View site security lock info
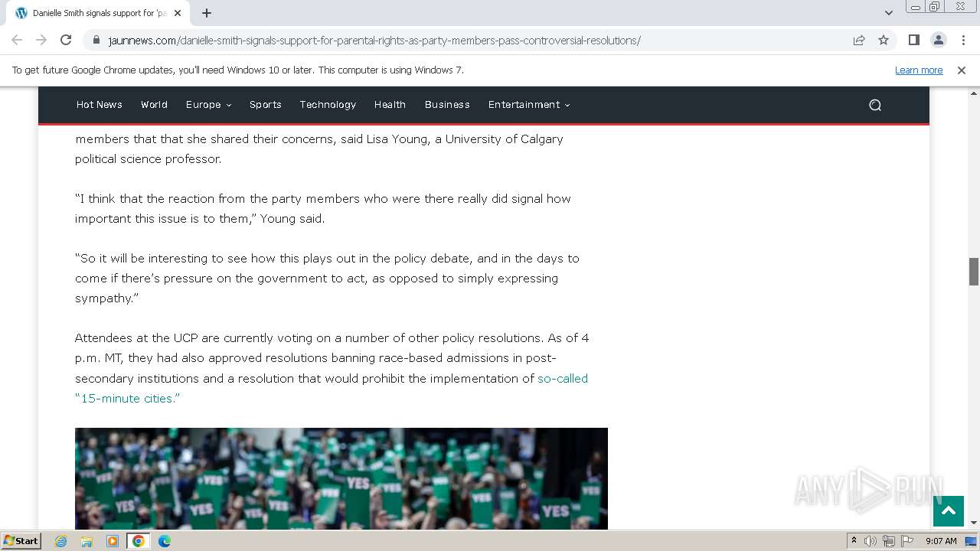This screenshot has height=551, width=980. pyautogui.click(x=96, y=41)
